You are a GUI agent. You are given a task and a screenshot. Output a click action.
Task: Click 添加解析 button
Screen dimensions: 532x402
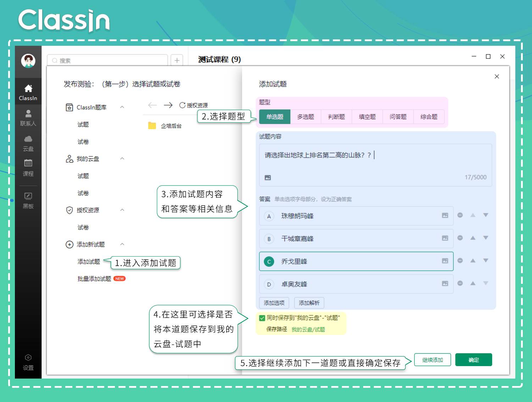tap(309, 303)
